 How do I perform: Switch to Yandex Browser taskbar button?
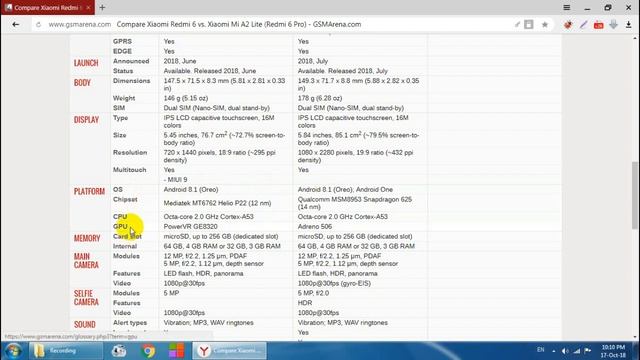click(229, 351)
